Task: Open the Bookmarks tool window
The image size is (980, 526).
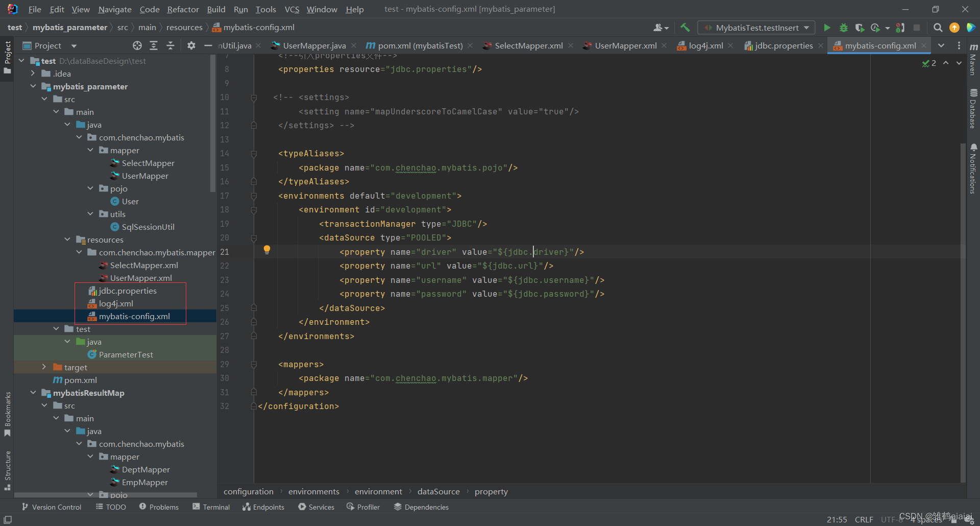Action: click(x=7, y=414)
